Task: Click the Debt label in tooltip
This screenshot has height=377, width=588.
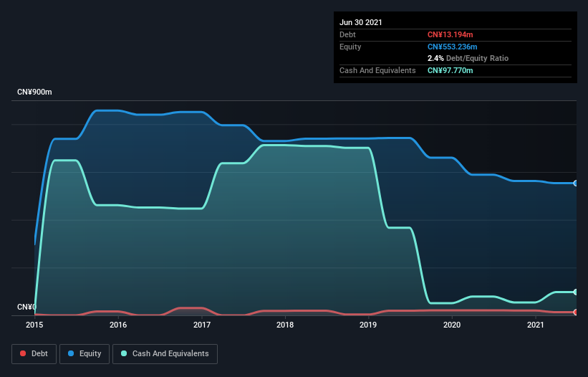Action: (x=347, y=34)
